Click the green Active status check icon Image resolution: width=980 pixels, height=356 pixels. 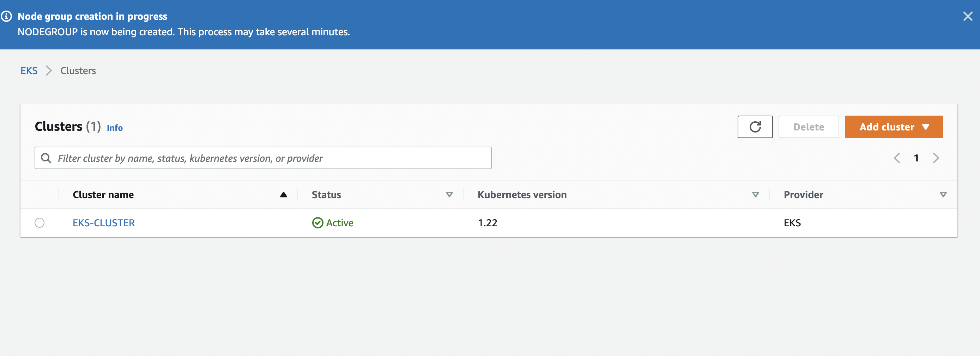coord(317,223)
